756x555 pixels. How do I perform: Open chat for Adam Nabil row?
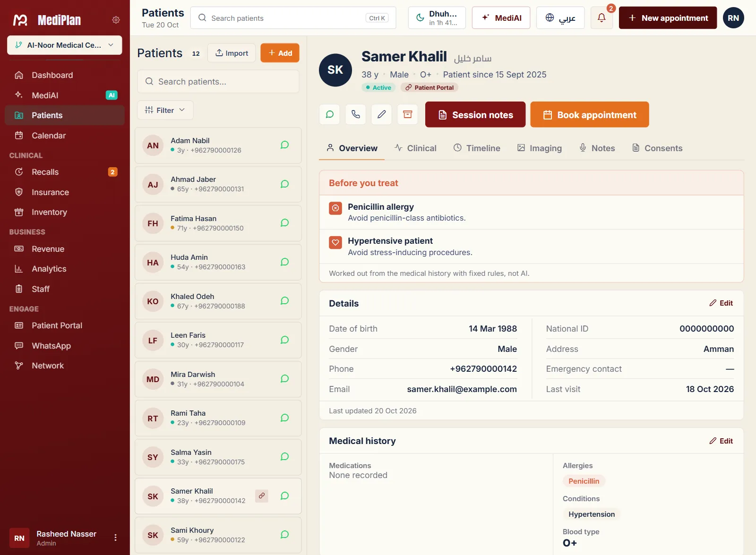point(284,145)
